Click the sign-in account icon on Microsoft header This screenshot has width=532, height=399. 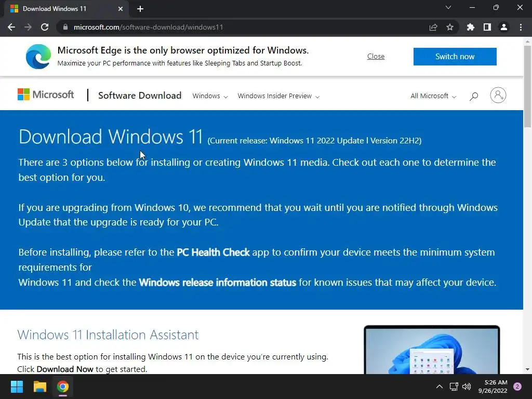pos(498,96)
